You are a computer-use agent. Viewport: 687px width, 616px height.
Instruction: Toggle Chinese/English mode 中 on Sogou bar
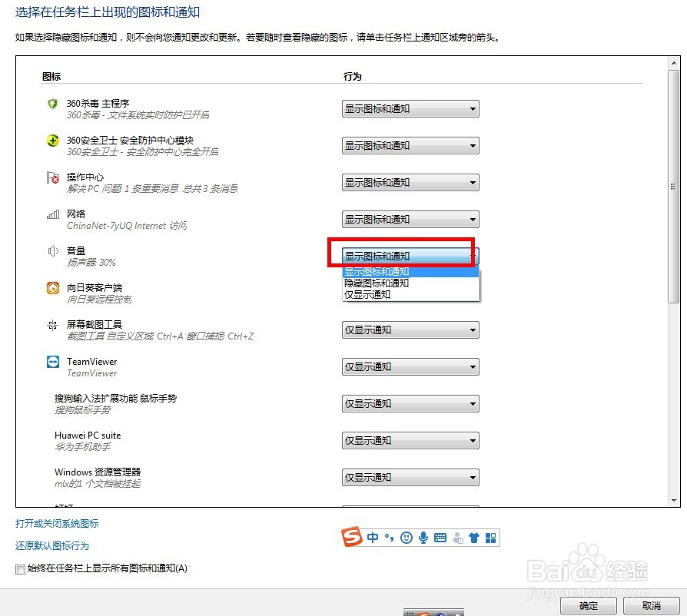[373, 538]
